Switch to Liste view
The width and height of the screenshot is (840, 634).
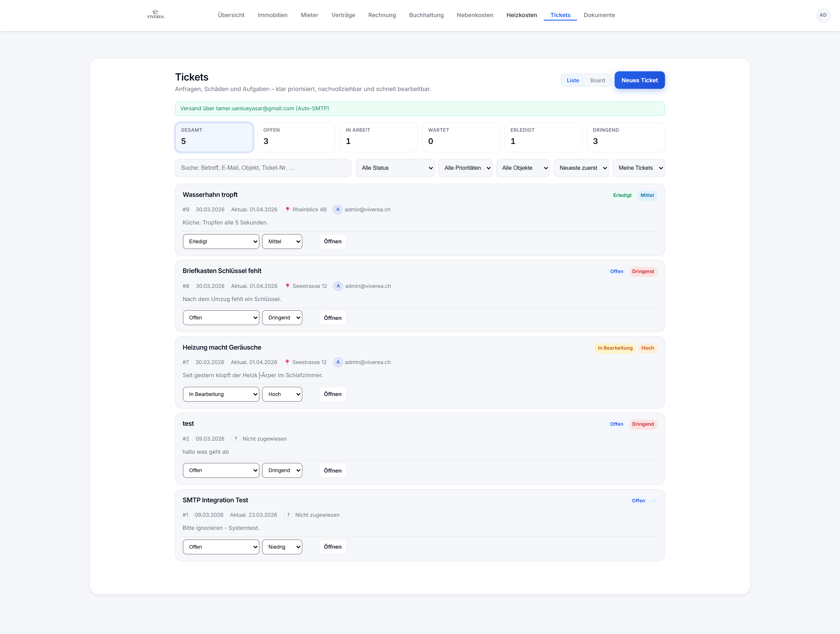tap(573, 81)
